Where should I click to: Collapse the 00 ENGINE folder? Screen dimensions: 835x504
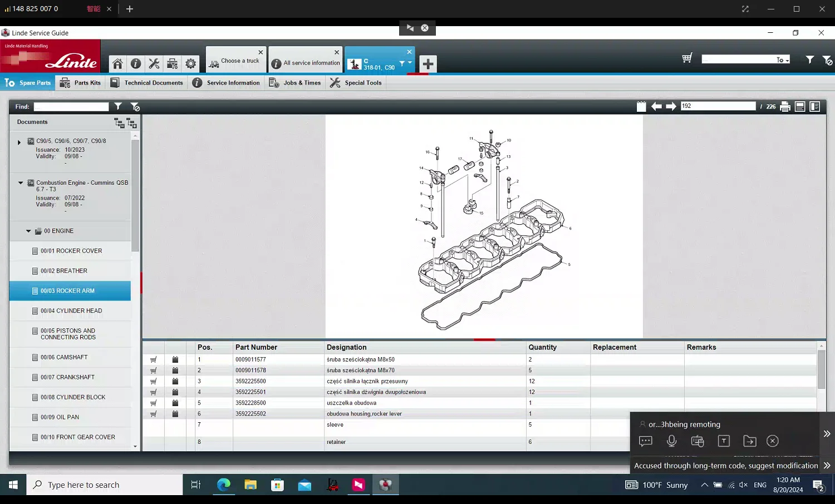coord(28,231)
